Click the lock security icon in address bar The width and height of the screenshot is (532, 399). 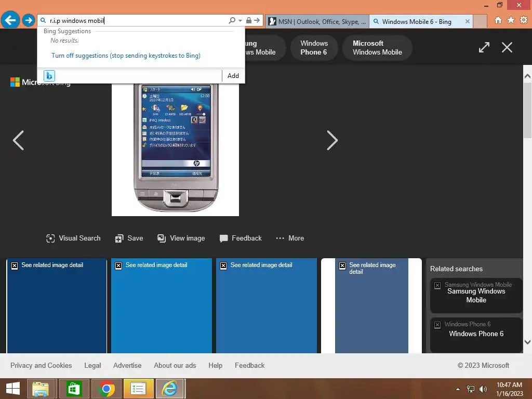coord(249,20)
